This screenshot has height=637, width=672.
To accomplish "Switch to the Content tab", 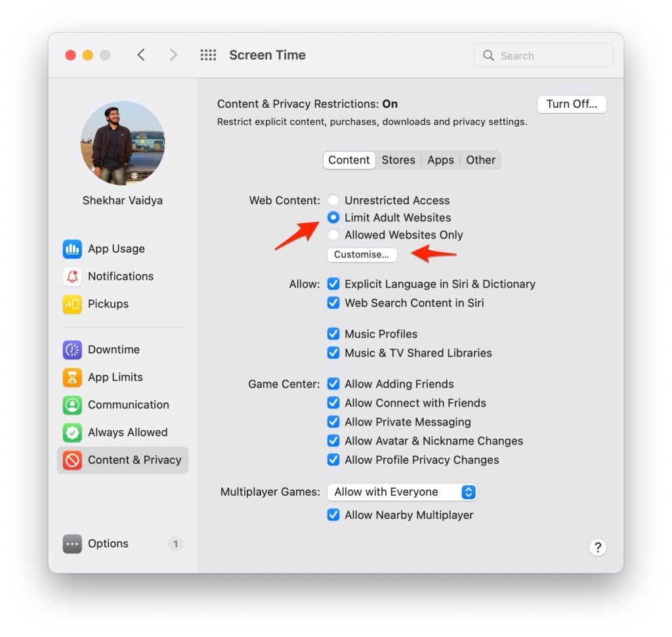I will click(349, 160).
